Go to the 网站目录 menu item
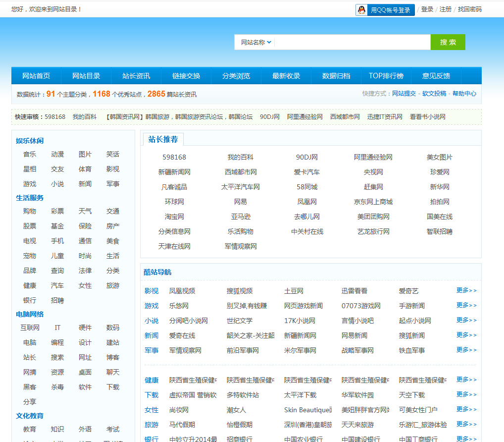 point(86,76)
